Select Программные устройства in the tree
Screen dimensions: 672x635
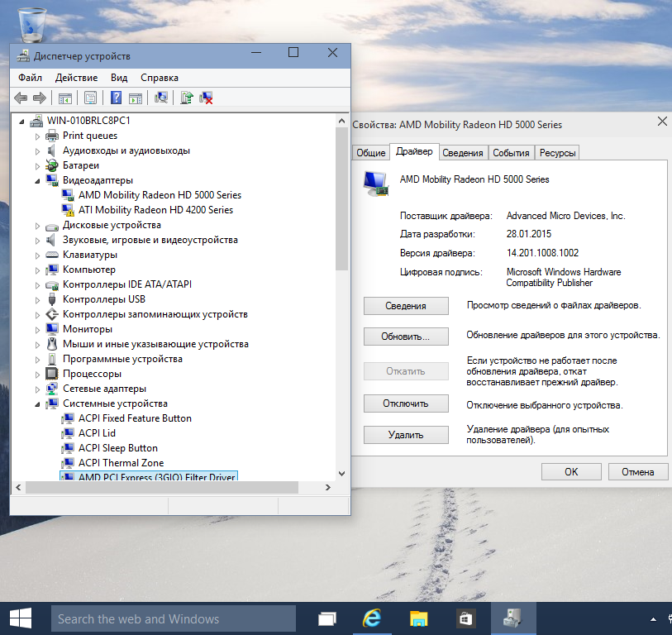(x=122, y=359)
